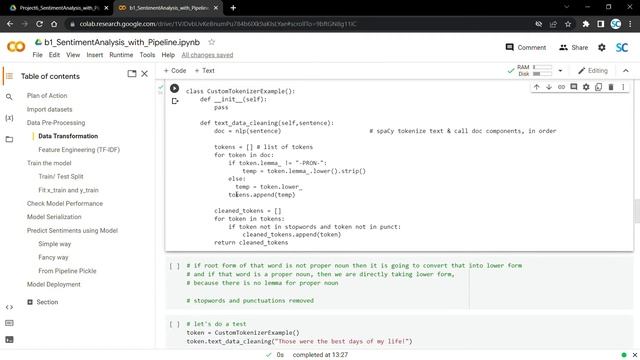
Task: Click the Colab CO logo
Action: [x=16, y=47]
